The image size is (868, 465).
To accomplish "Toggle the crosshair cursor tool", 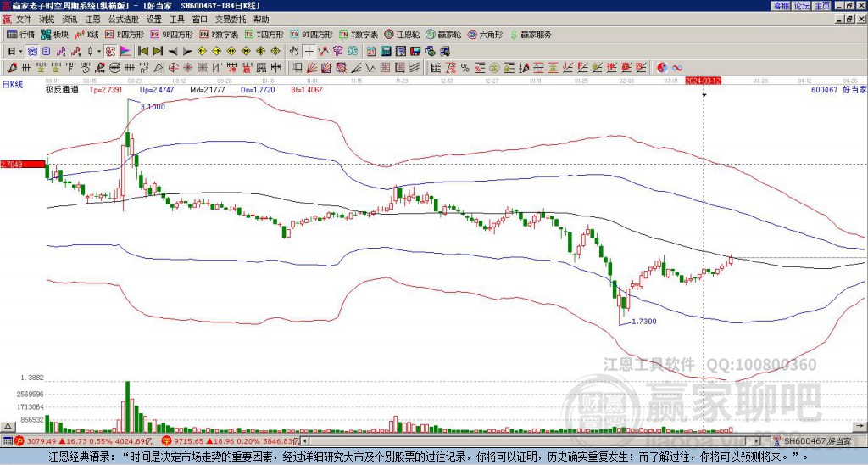I will click(x=309, y=51).
